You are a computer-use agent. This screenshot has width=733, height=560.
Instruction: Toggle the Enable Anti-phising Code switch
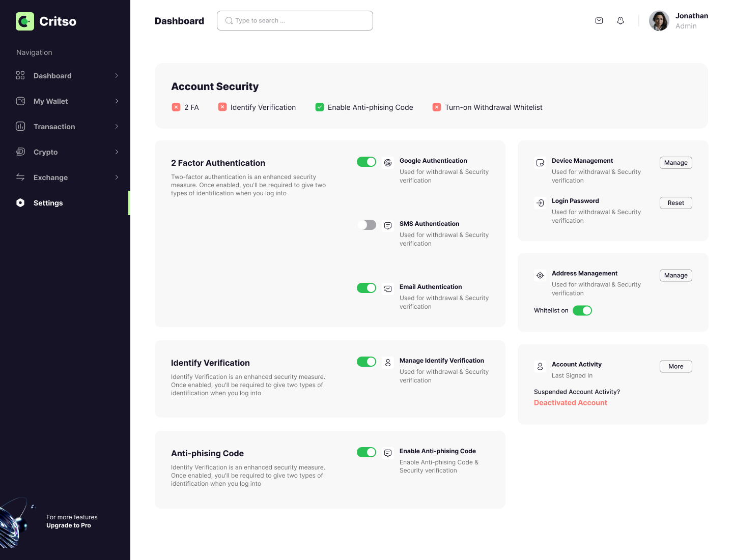(x=366, y=452)
